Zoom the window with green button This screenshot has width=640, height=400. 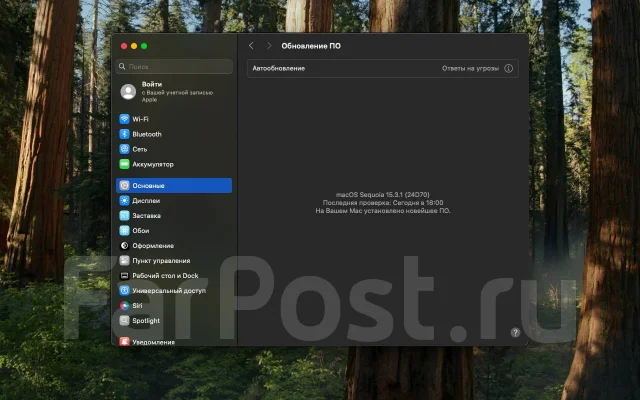point(144,46)
